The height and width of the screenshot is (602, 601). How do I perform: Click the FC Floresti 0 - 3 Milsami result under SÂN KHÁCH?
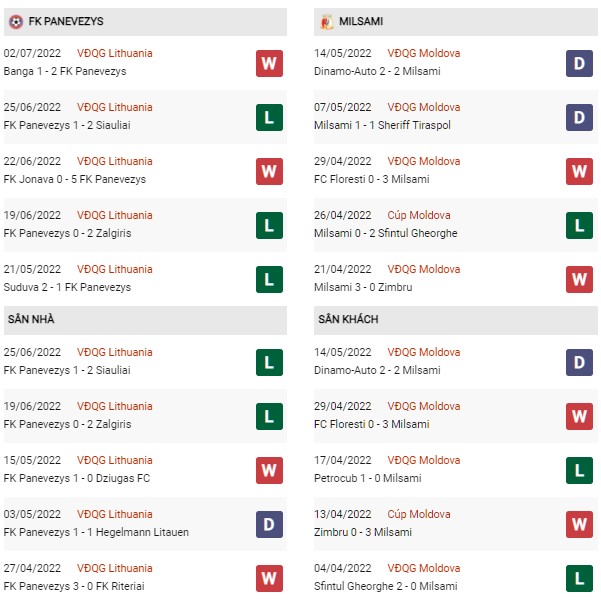372,424
